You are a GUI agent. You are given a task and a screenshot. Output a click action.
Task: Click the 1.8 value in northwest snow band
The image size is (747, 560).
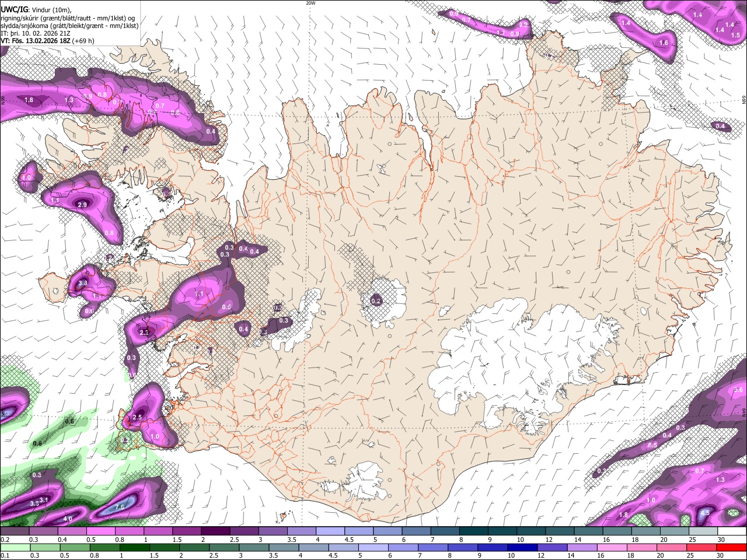pos(29,100)
